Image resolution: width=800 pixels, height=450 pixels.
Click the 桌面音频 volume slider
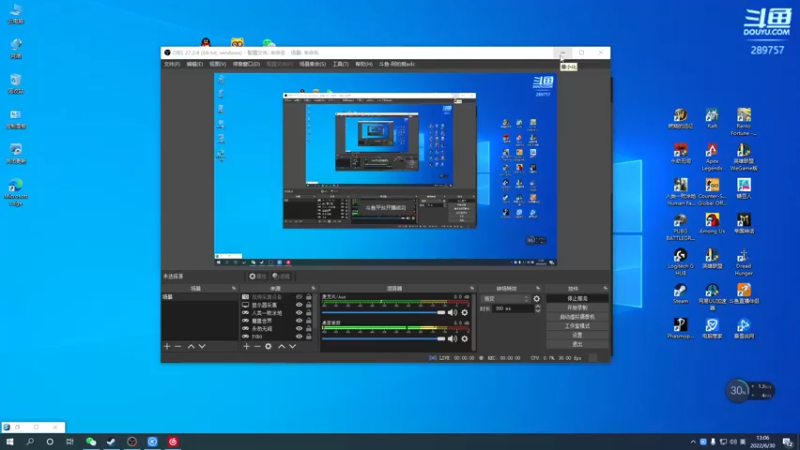pos(384,339)
